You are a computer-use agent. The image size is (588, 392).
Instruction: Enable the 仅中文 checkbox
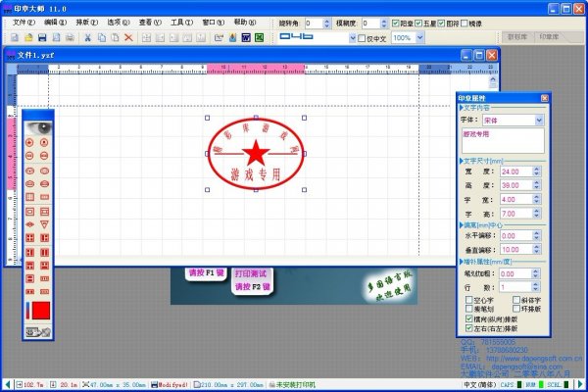coord(362,38)
